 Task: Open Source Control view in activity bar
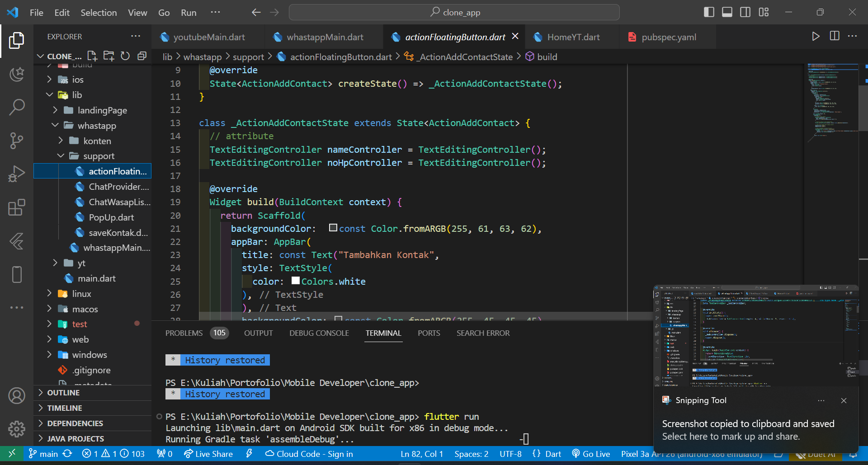tap(17, 141)
